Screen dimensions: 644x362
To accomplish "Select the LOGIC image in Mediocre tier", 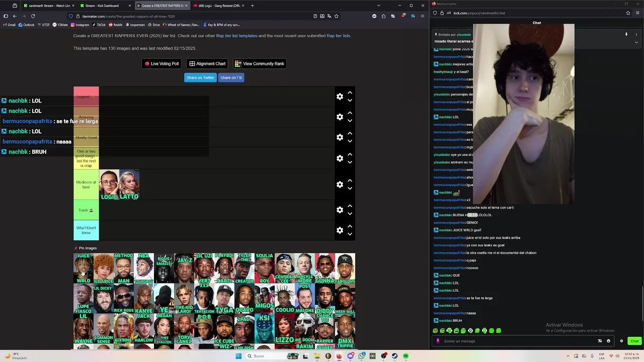I will click(x=109, y=185).
